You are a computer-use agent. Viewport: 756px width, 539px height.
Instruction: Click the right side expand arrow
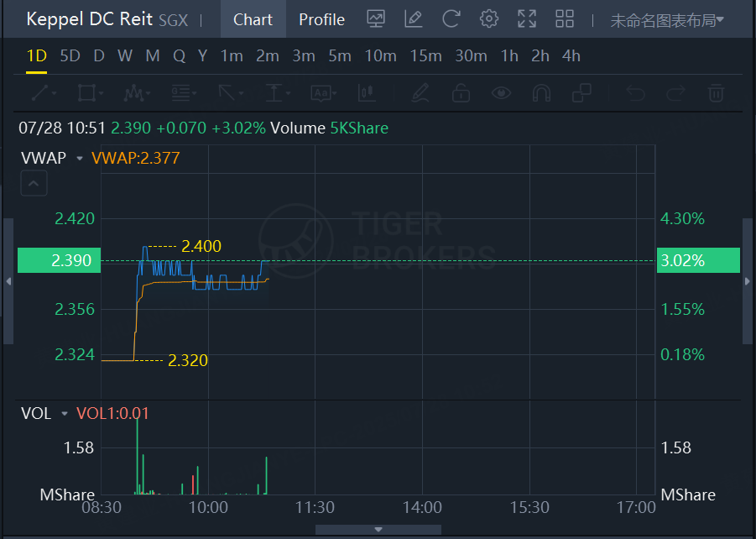748,281
